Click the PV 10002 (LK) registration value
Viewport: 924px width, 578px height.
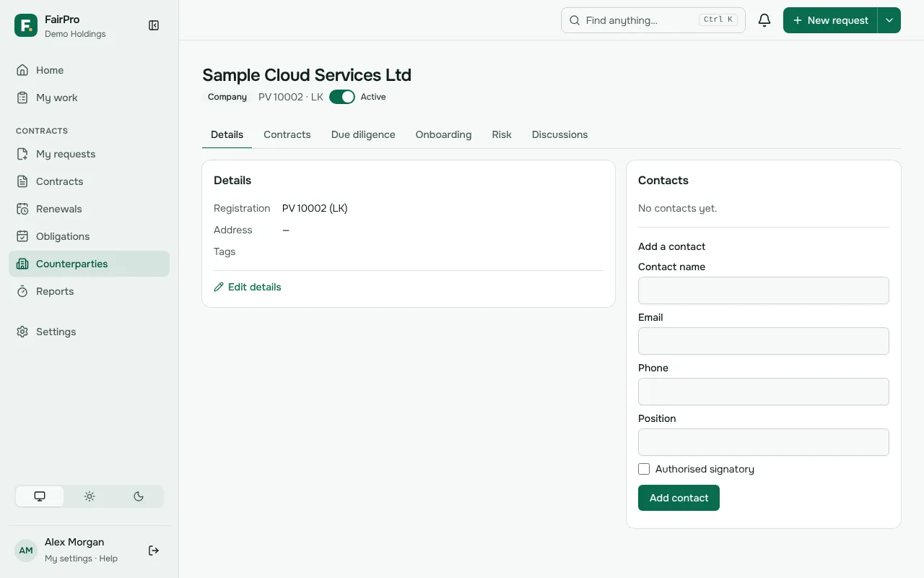tap(315, 208)
